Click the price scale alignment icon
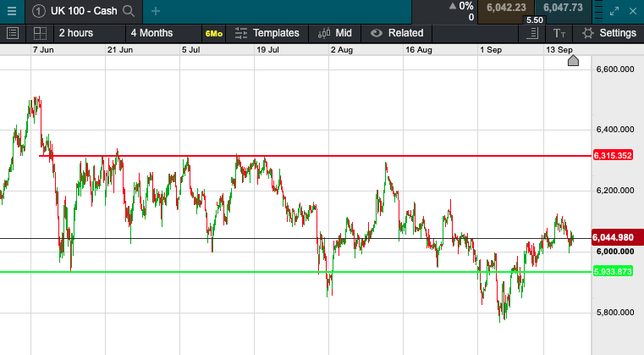 (x=532, y=33)
